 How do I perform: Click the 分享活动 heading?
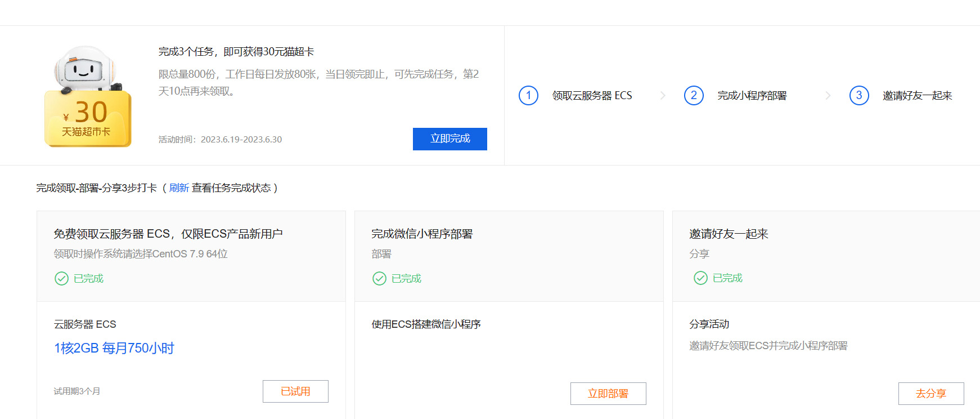point(709,324)
